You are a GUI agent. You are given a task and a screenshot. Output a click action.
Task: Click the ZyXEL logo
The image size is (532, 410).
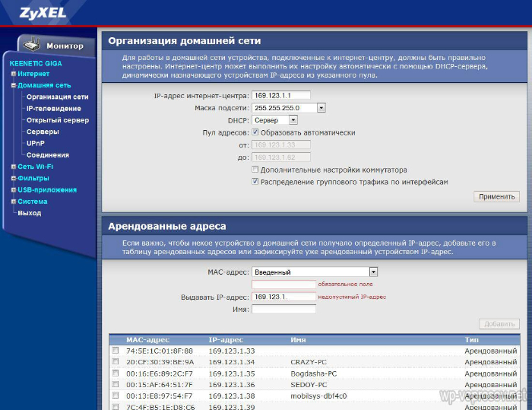(43, 13)
